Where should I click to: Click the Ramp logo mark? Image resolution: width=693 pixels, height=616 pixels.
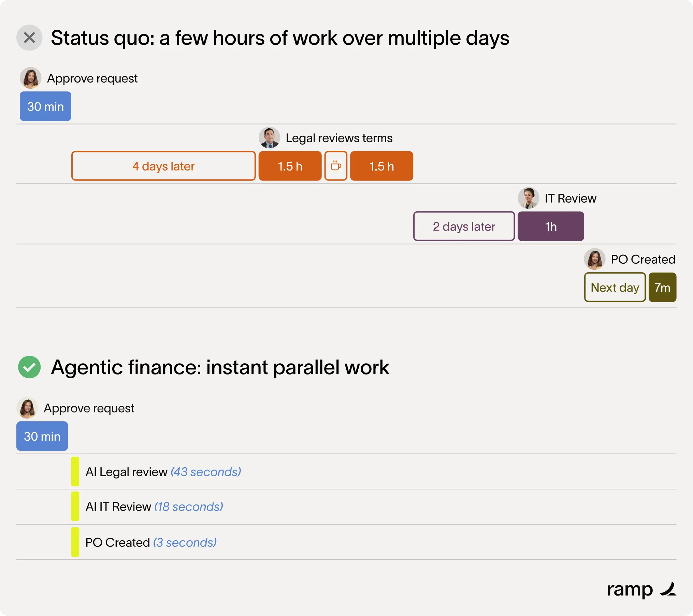pos(668,589)
